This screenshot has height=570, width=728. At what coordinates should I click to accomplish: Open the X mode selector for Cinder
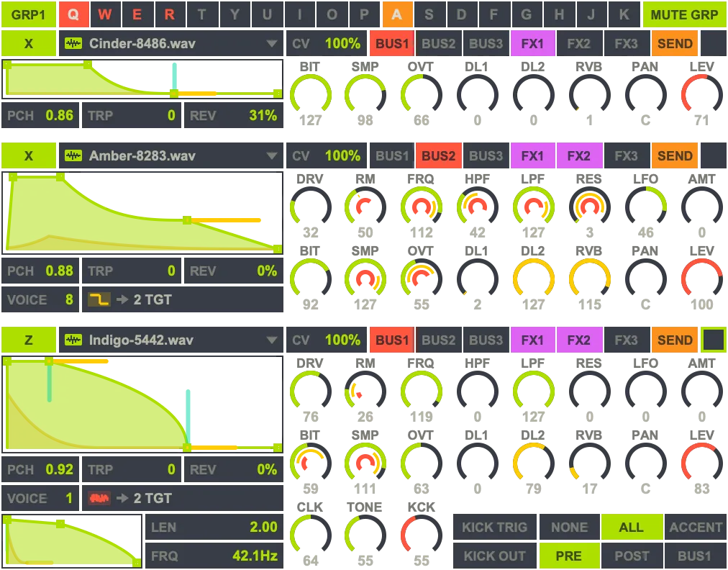coord(29,43)
